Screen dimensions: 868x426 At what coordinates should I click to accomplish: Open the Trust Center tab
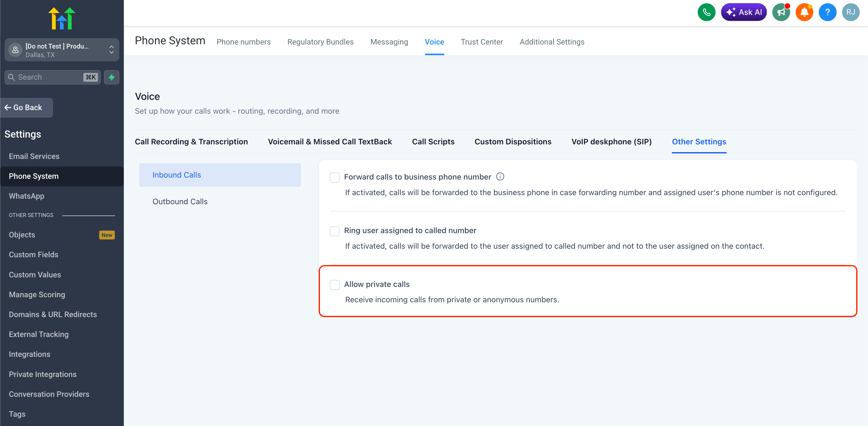(x=481, y=42)
